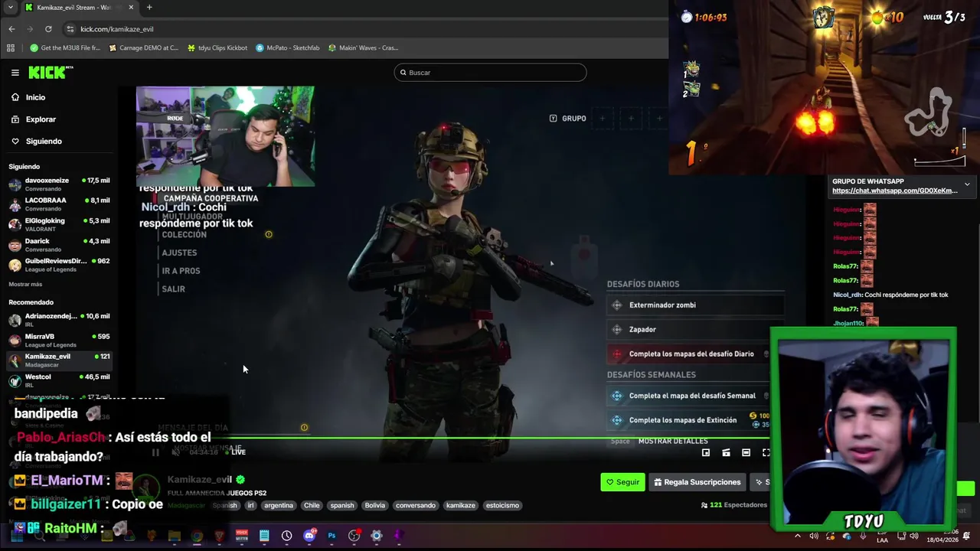Select the 'argentina' stream tag
The image size is (980, 551).
click(x=279, y=505)
